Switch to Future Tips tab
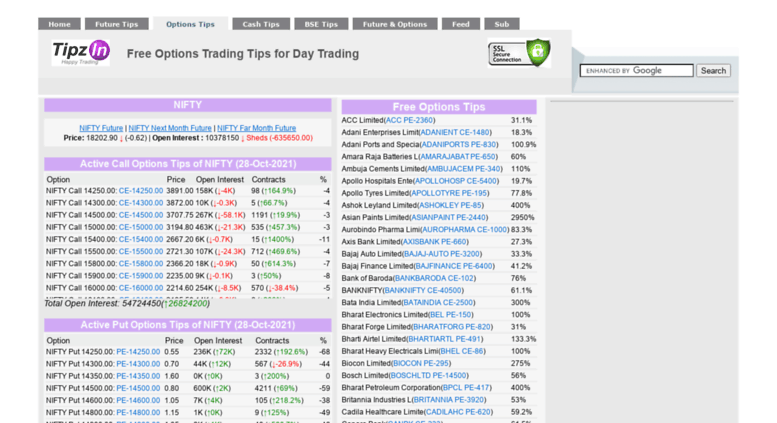 click(x=117, y=24)
